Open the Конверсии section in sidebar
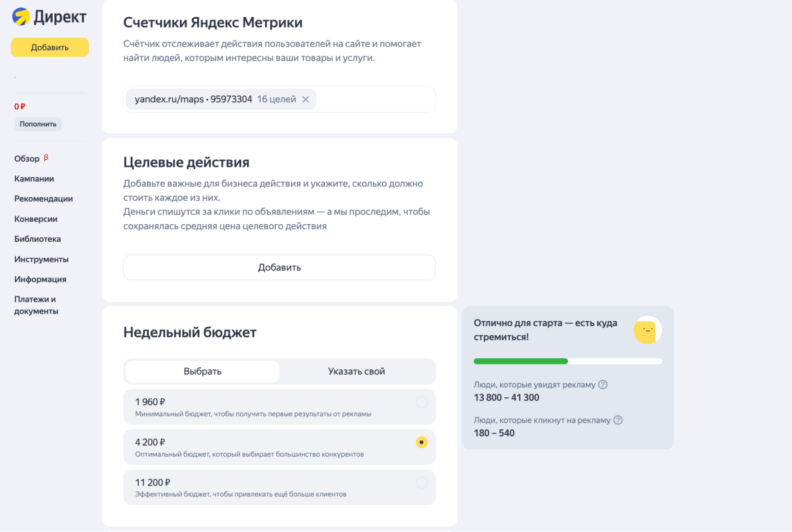792x532 pixels. coord(35,219)
